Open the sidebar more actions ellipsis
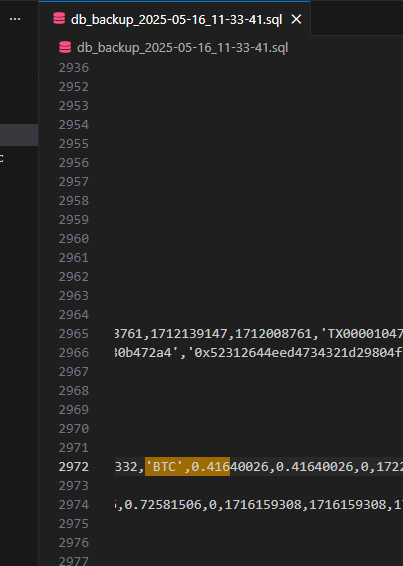Viewport: 403px width, 566px height. 15,19
